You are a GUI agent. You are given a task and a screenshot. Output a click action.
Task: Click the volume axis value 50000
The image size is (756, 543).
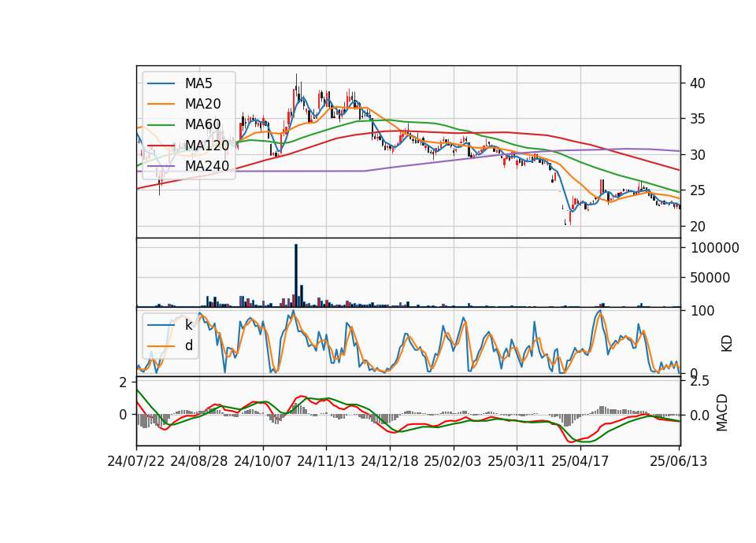point(710,278)
